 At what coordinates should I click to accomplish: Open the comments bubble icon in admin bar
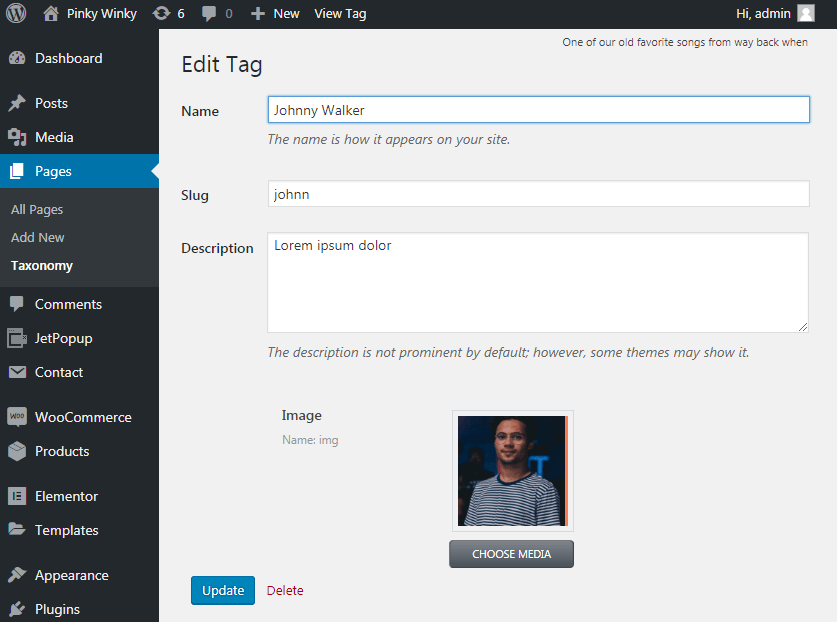pyautogui.click(x=209, y=14)
